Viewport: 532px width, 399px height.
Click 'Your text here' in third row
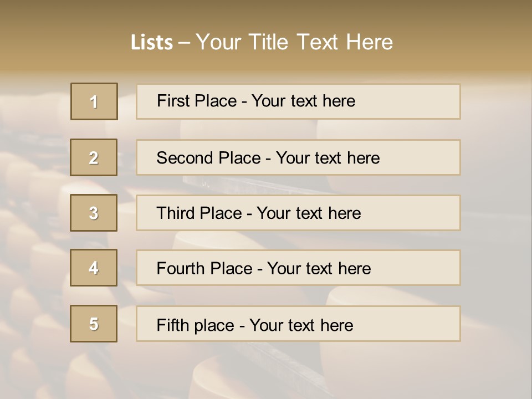tap(309, 213)
